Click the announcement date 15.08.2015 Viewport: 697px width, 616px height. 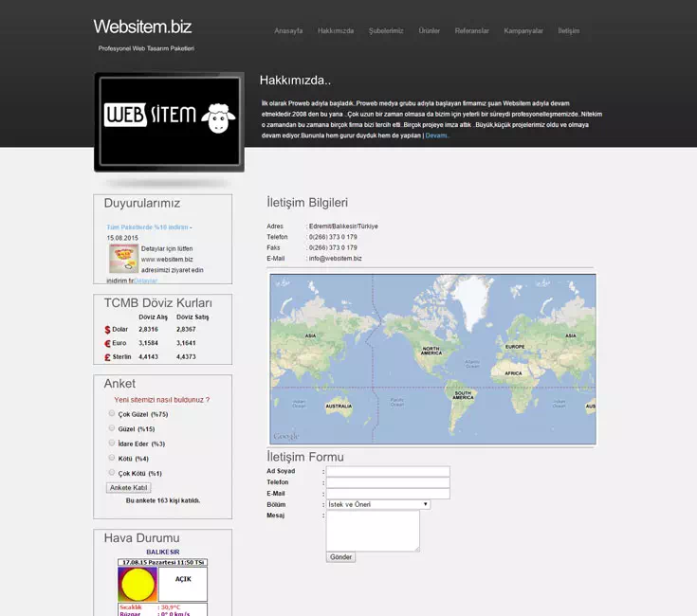pos(122,238)
